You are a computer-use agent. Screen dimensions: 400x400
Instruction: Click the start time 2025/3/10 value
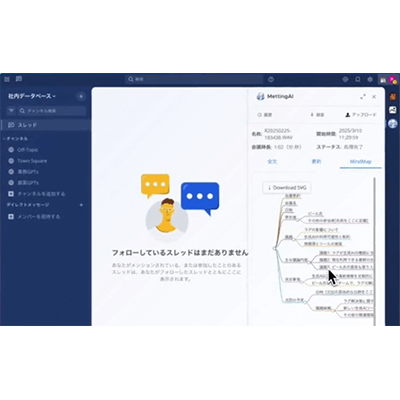(x=350, y=134)
